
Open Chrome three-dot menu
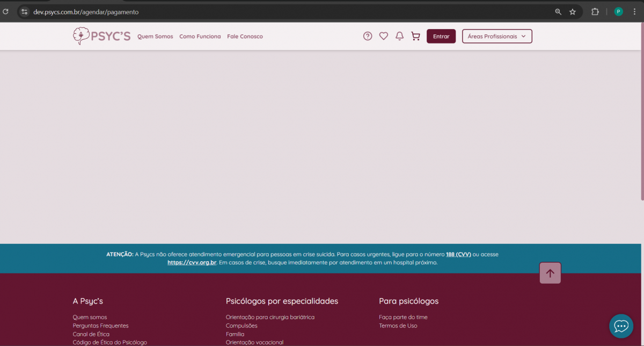[x=634, y=12]
